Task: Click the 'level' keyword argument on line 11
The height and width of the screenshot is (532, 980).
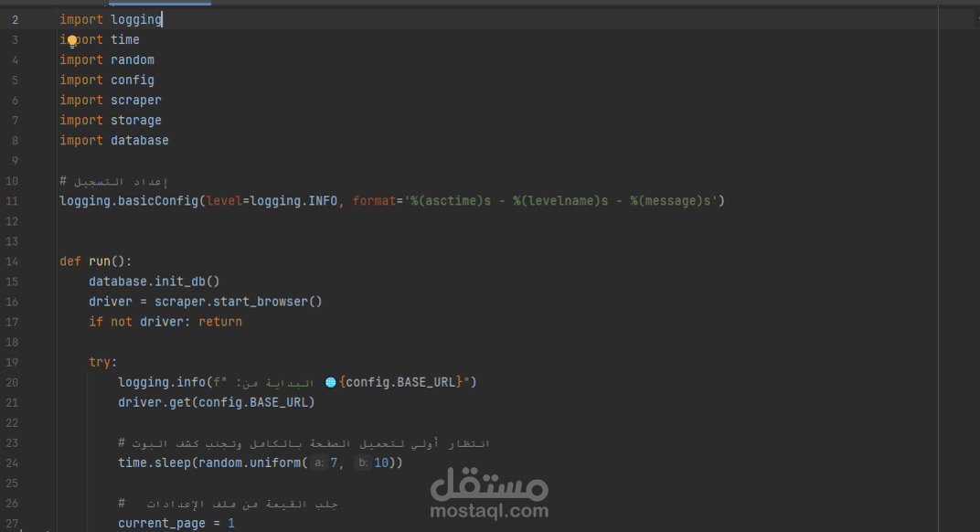Action: [x=224, y=201]
